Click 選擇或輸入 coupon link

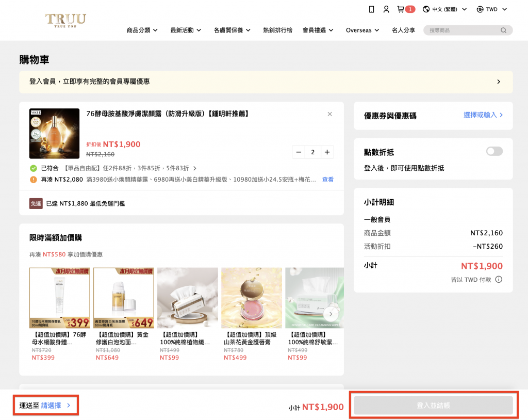tap(483, 115)
